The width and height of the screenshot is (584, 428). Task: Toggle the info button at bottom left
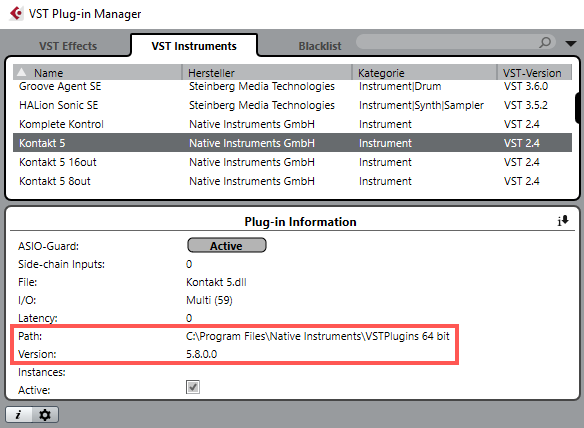[x=18, y=414]
